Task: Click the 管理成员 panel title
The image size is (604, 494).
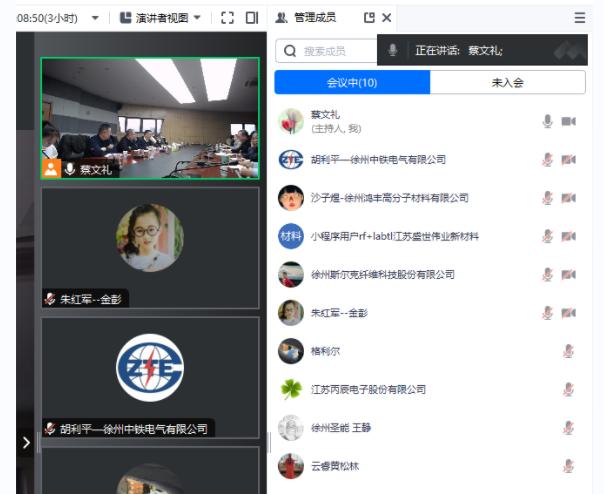Action: pos(315,18)
